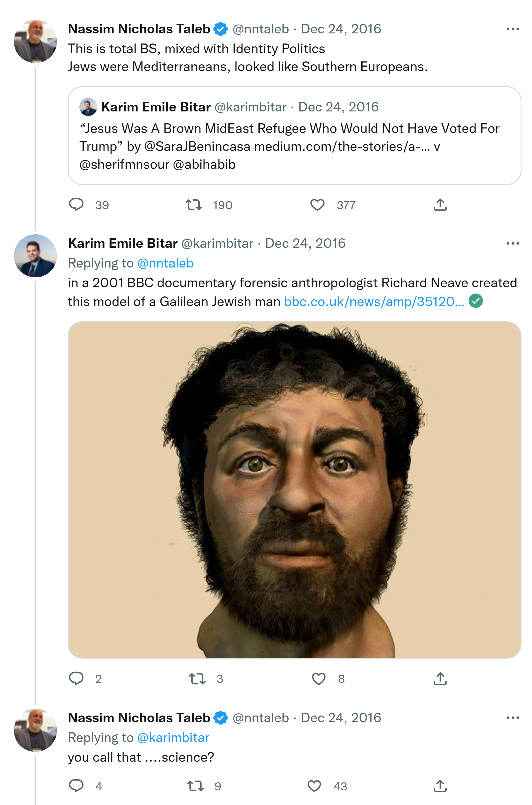Share the 'you call that science' tweet

(440, 786)
